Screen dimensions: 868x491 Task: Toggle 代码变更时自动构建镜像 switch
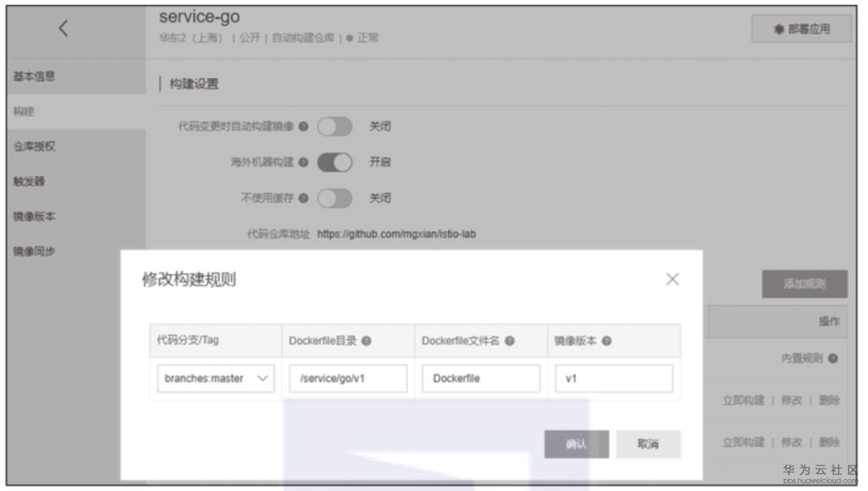click(335, 127)
